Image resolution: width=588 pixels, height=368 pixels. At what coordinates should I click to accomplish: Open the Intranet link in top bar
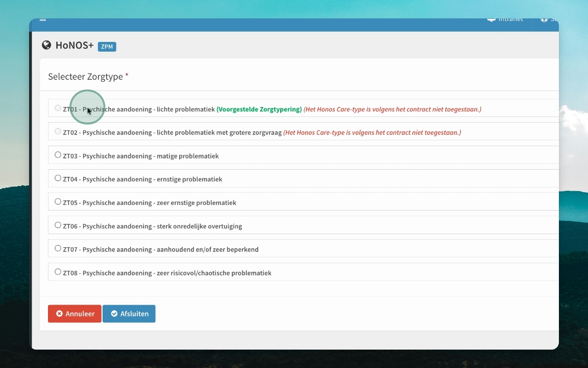[x=510, y=19]
